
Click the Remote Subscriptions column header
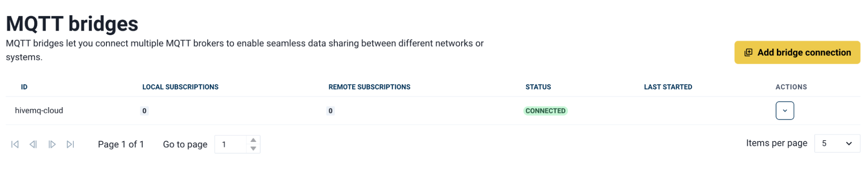(369, 87)
